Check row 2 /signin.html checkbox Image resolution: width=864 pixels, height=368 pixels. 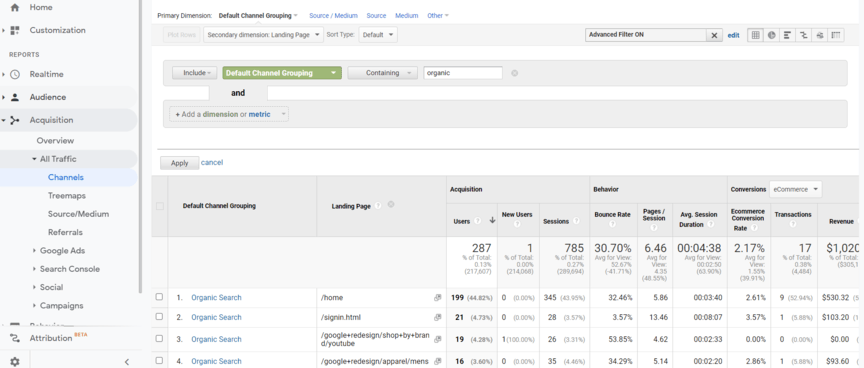click(x=159, y=317)
